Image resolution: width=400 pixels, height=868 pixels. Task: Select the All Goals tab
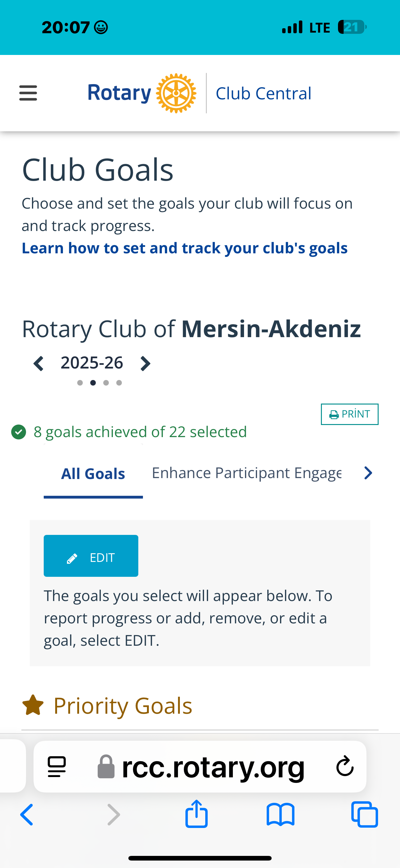tap(93, 474)
